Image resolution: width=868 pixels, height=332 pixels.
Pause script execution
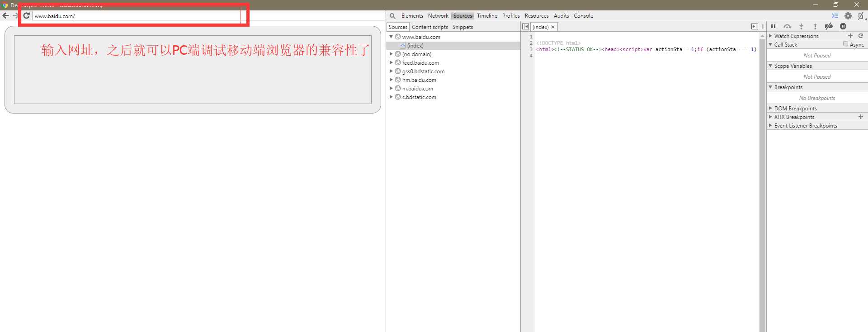pyautogui.click(x=773, y=26)
